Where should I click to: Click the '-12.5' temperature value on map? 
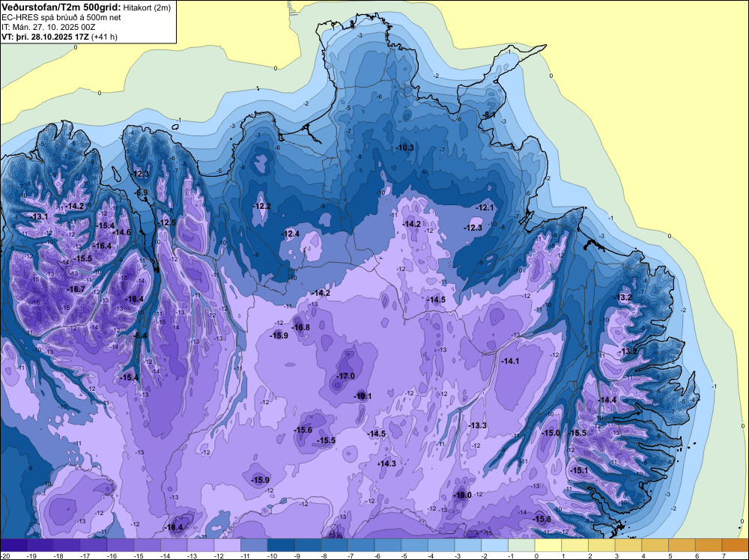pyautogui.click(x=167, y=222)
